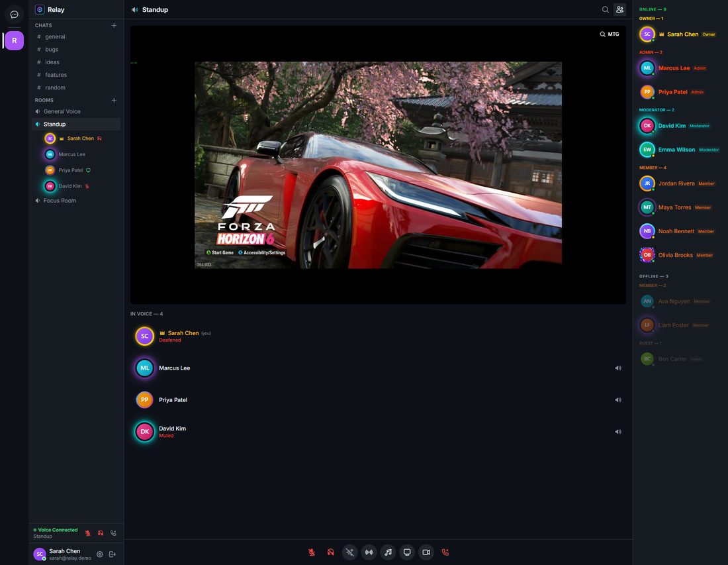Click Sarah Chen's avatar in bottom user panel

[40, 554]
